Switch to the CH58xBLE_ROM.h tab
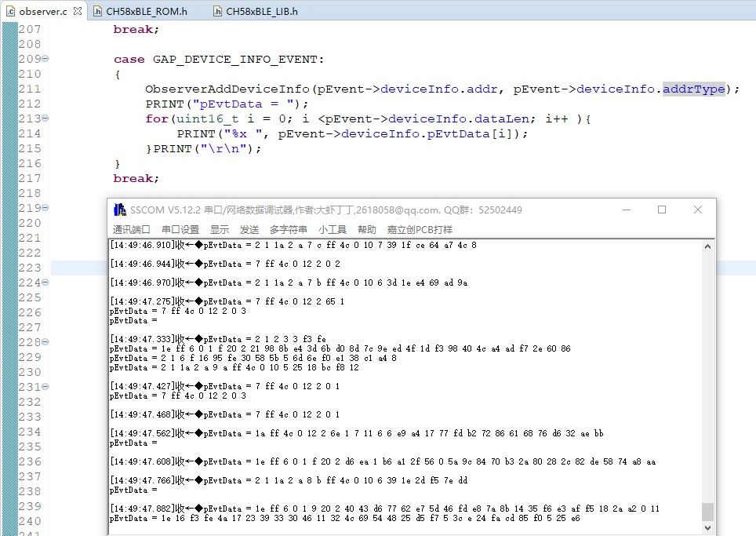The height and width of the screenshot is (536, 756). pyautogui.click(x=147, y=11)
